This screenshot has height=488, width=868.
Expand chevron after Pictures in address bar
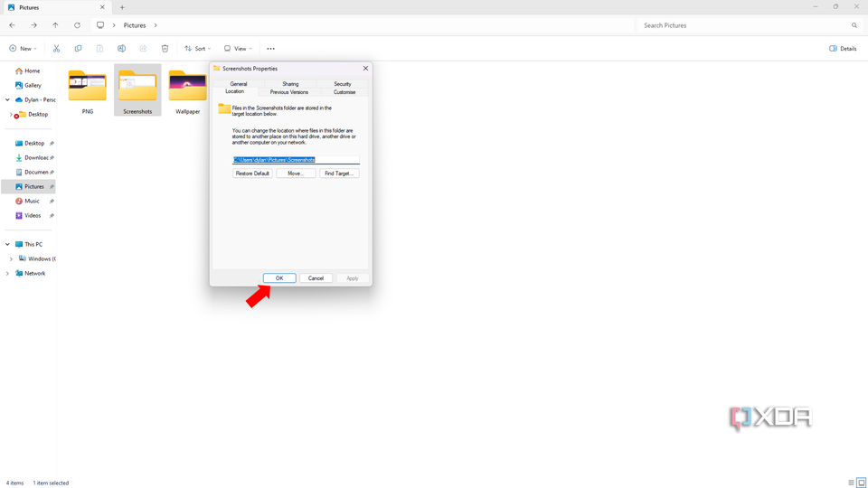tap(156, 25)
